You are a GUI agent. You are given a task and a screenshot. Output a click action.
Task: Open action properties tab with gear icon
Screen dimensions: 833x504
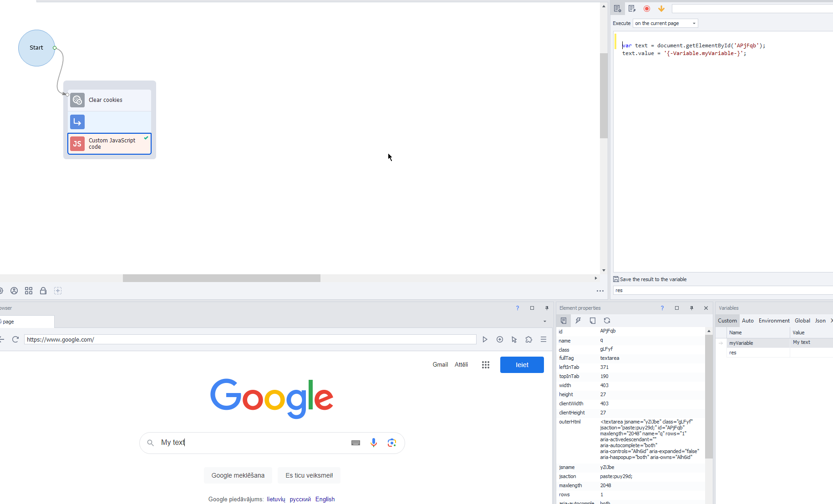pos(617,9)
